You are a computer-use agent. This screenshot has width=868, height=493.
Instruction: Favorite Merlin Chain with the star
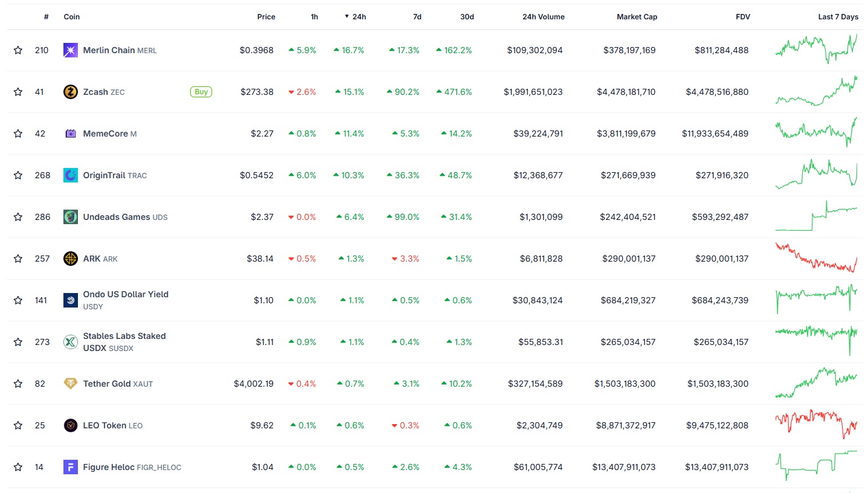pyautogui.click(x=18, y=50)
